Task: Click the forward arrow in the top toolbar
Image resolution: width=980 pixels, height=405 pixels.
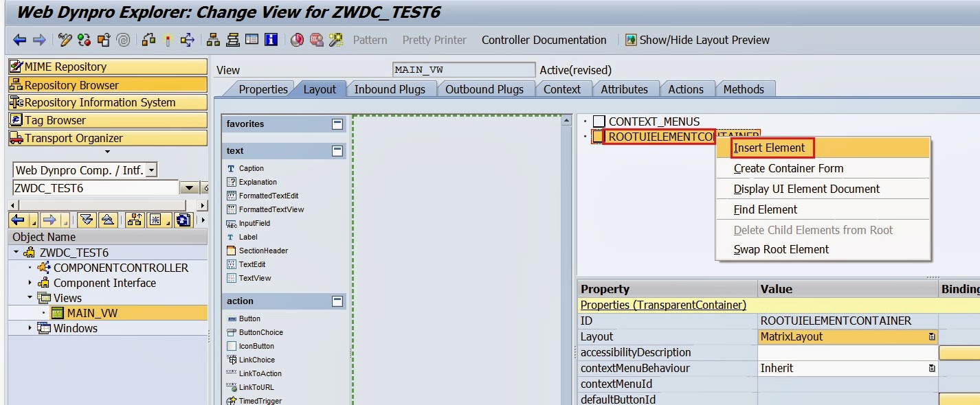Action: point(39,40)
